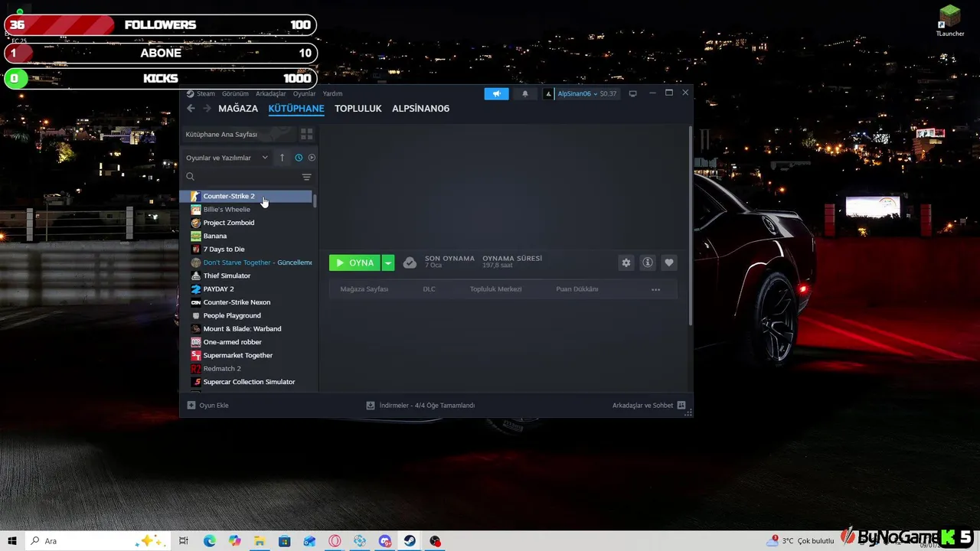This screenshot has width=980, height=551.
Task: Toggle ready-to-play filter icon
Action: pyautogui.click(x=312, y=158)
